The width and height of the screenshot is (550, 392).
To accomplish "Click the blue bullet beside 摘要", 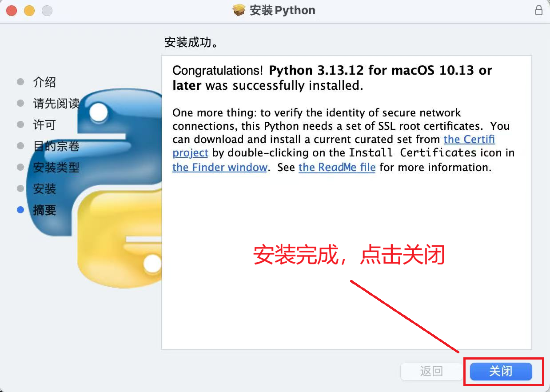I will (20, 210).
